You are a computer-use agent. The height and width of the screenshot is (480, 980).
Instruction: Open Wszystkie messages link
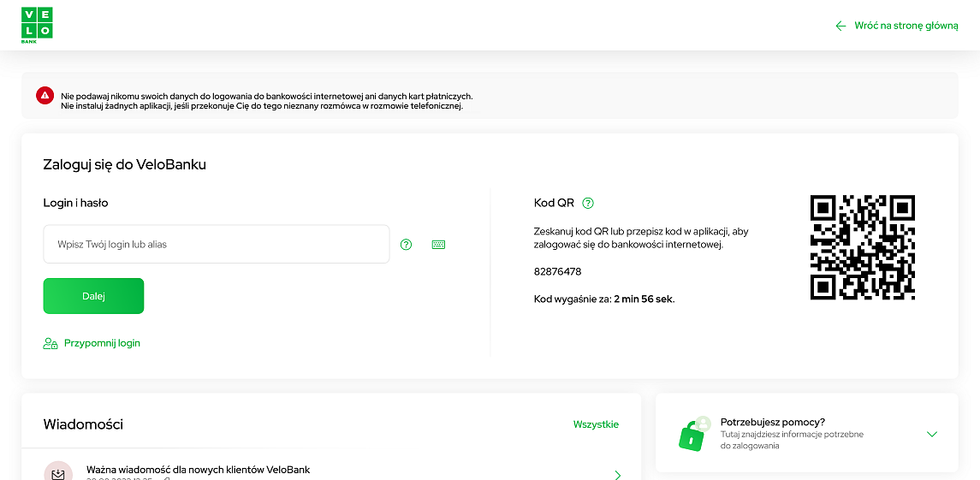point(596,424)
